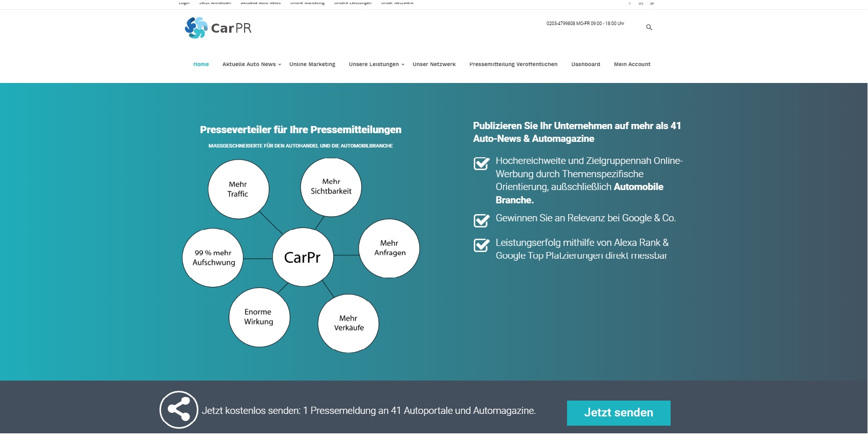Click the Mehr Anfragen circle

[x=389, y=248]
